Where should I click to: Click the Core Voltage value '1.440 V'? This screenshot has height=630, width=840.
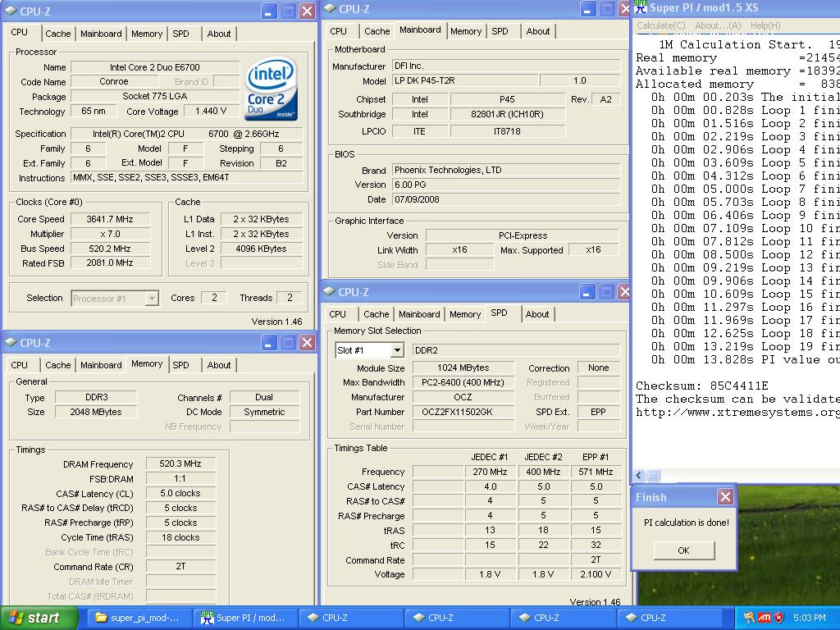(x=211, y=111)
